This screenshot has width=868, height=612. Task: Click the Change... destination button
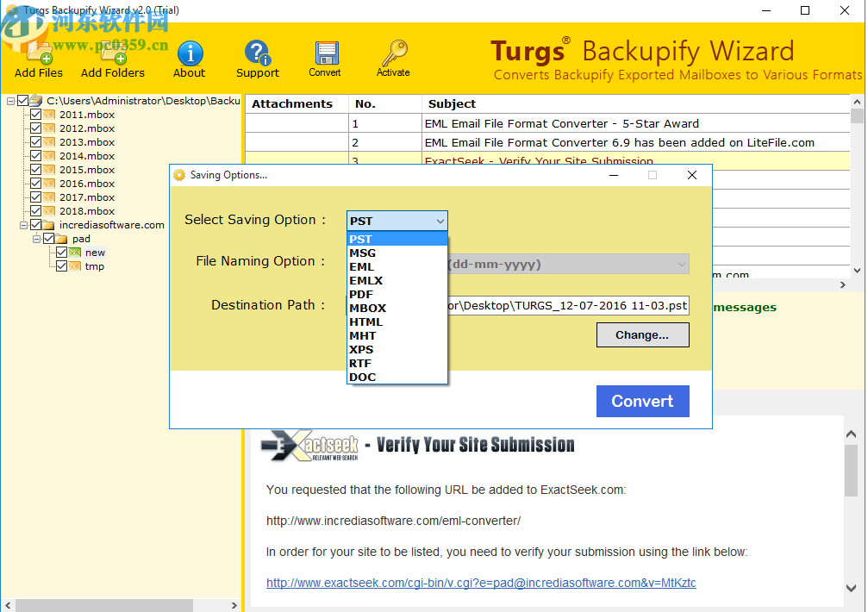(643, 334)
